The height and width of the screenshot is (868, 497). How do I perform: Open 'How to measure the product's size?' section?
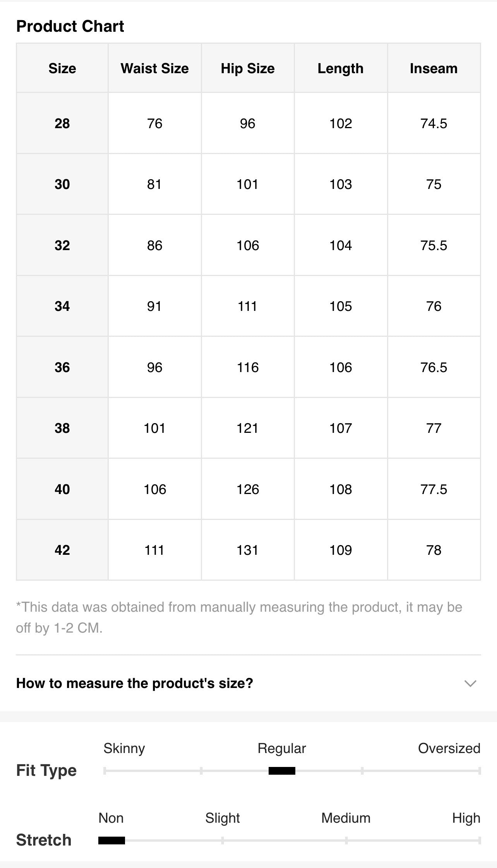(248, 683)
